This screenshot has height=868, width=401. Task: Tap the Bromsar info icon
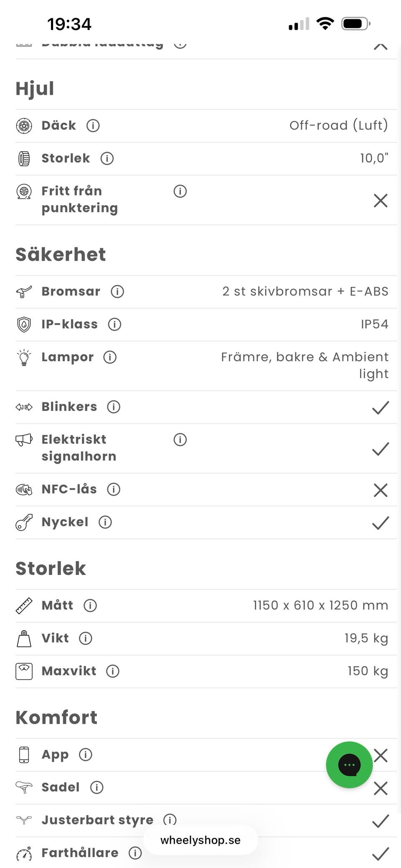[x=117, y=291]
